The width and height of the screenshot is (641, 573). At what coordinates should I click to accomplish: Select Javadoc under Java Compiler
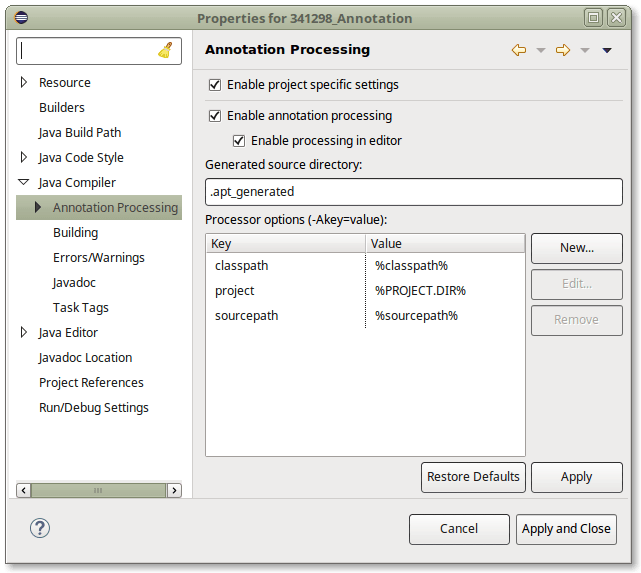pos(74,282)
